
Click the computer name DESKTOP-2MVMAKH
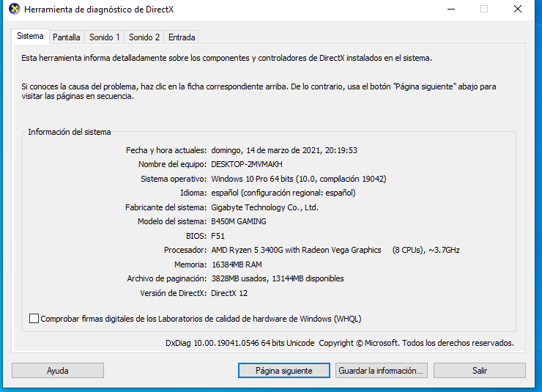[x=247, y=164]
